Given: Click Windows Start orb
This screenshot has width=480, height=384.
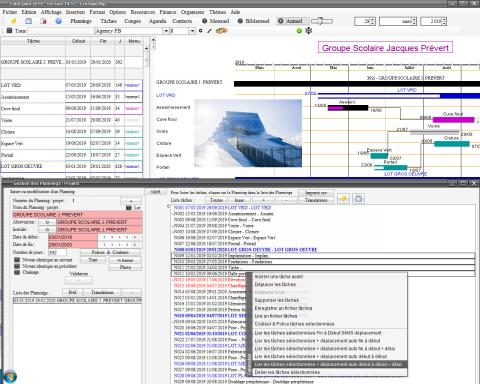Looking at the screenshot, I should coord(9,377).
